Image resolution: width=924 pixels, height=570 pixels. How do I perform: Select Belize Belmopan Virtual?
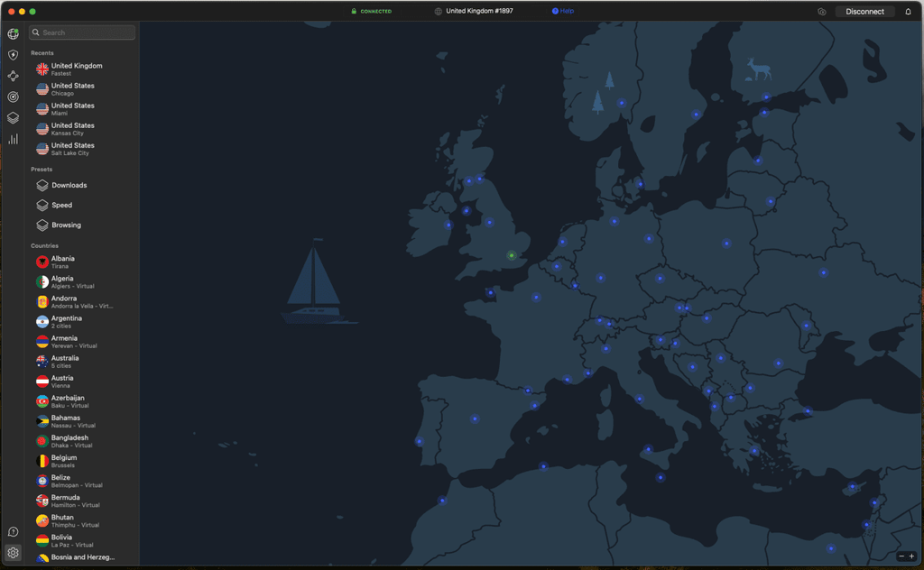[x=82, y=481]
